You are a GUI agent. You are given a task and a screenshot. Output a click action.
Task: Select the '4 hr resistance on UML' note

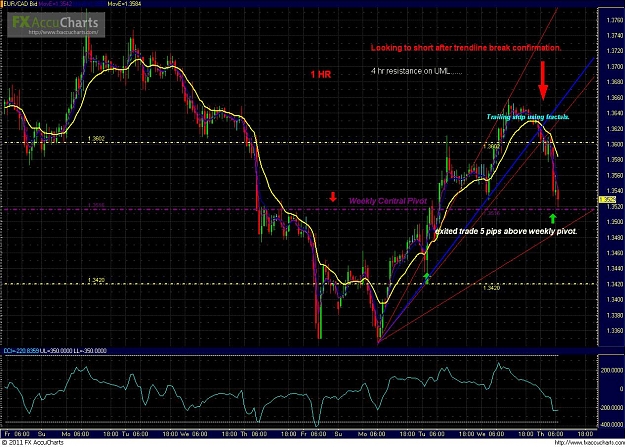pyautogui.click(x=416, y=71)
